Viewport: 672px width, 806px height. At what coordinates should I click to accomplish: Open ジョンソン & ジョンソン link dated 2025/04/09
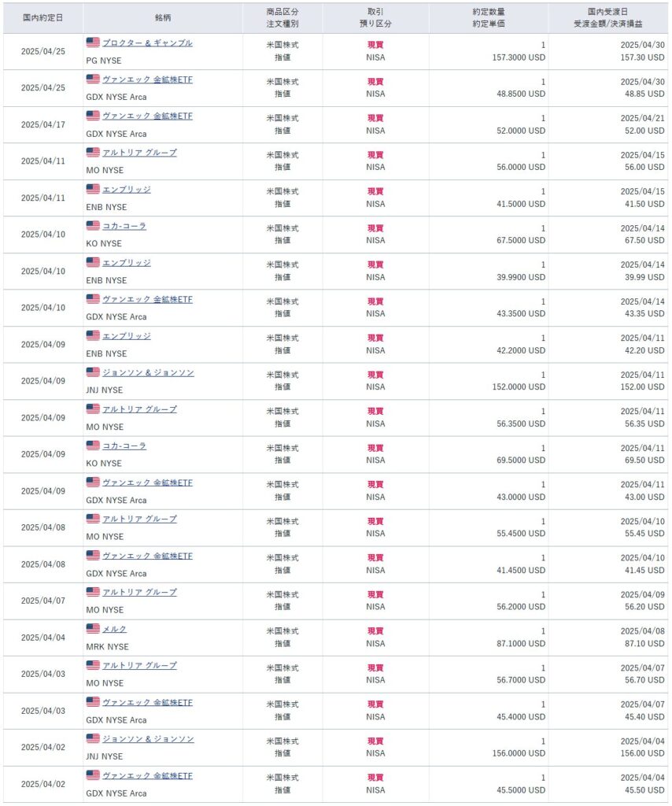pos(148,372)
